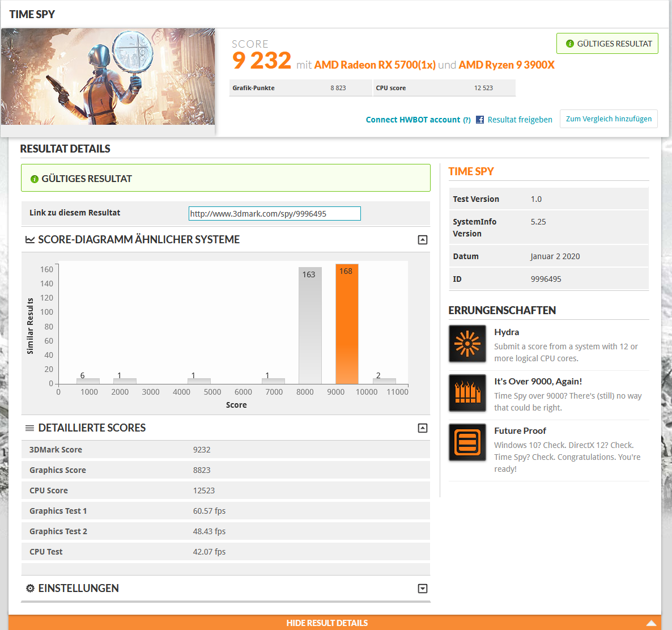Collapse the Score-Diagramm ähnlicher Systeme section
Viewport: 672px width, 630px height.
423,240
